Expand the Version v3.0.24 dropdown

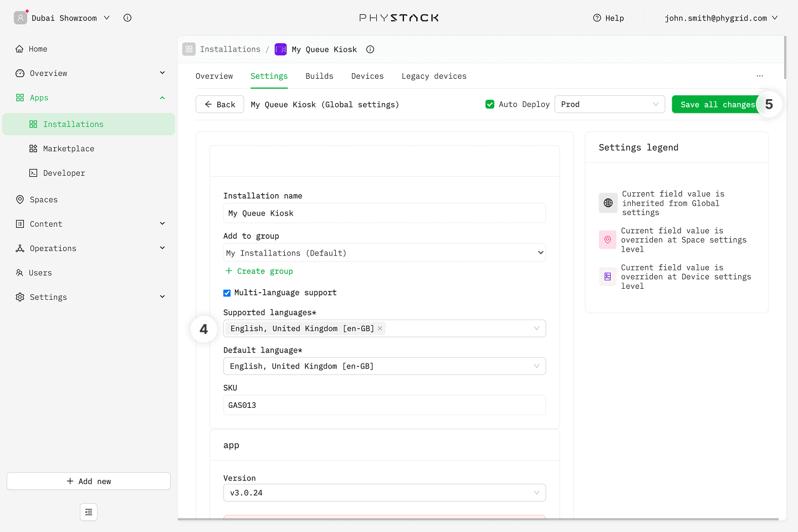click(x=384, y=493)
